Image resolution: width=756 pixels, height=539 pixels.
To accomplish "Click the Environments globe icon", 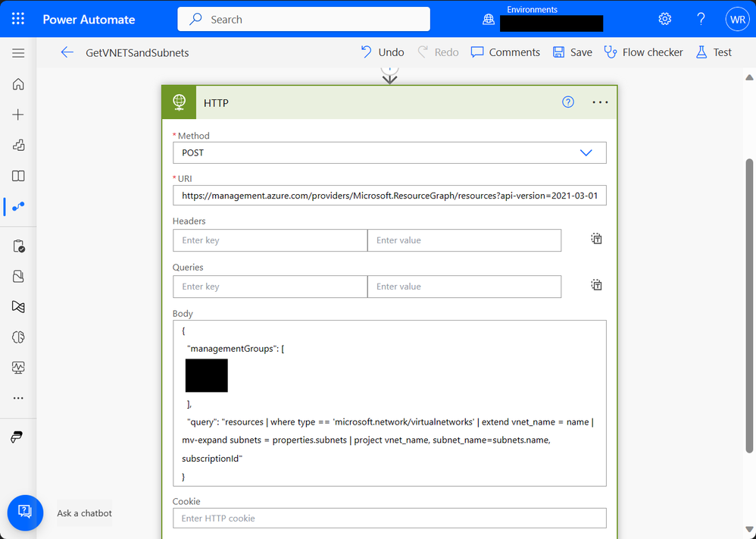I will tap(489, 19).
